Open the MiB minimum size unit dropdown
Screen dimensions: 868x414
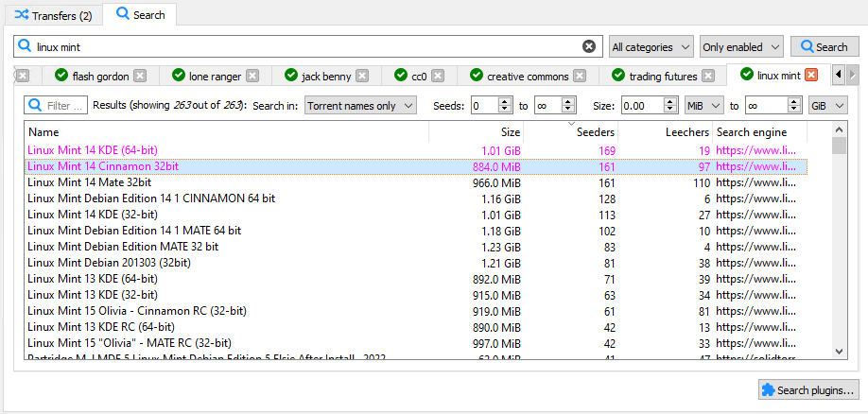704,105
